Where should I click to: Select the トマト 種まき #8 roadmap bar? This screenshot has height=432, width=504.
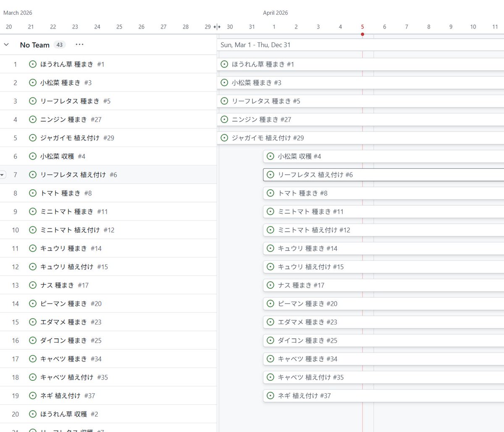coord(383,193)
